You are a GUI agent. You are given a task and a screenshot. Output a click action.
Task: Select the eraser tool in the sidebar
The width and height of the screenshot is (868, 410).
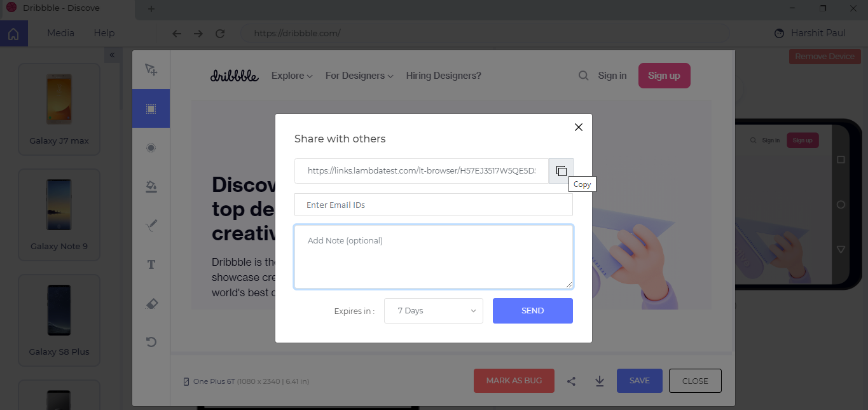coord(151,303)
